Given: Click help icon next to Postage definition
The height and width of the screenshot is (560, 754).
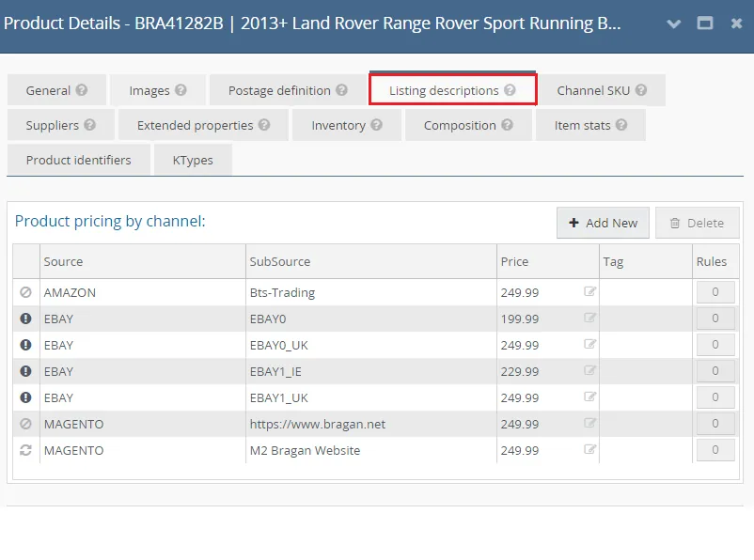Looking at the screenshot, I should [x=341, y=90].
